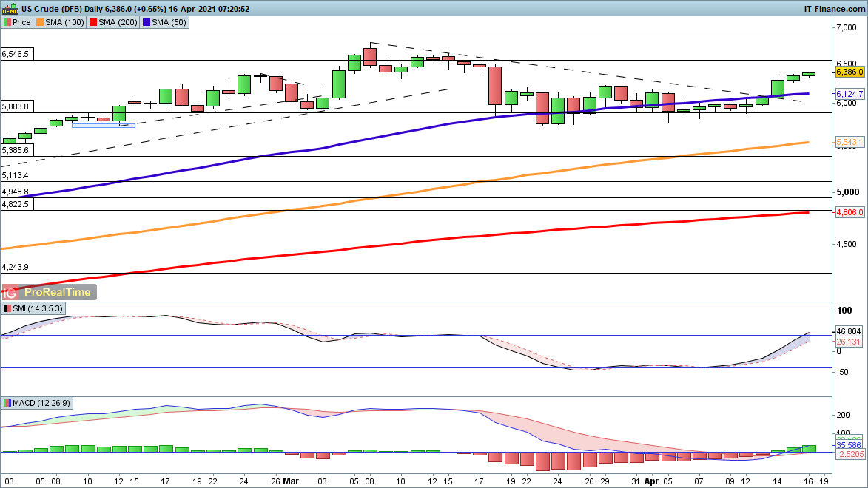This screenshot has height=488, width=868.
Task: Click the orange SMA (100) color swatch
Action: pyautogui.click(x=39, y=22)
